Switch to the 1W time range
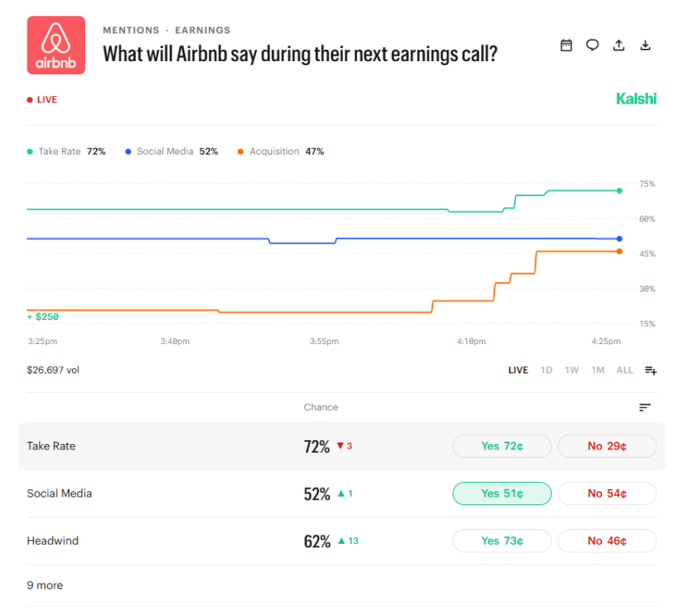This screenshot has height=616, width=685. pyautogui.click(x=571, y=370)
